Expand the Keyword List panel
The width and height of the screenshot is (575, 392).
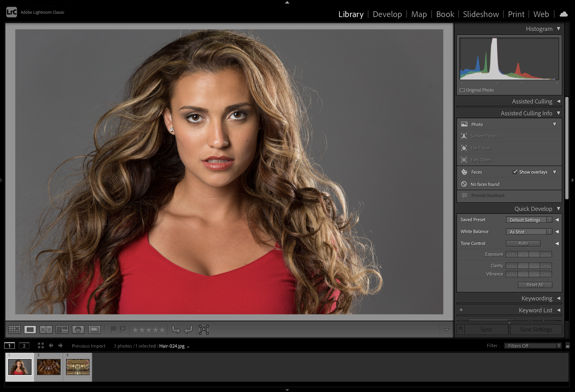(559, 310)
